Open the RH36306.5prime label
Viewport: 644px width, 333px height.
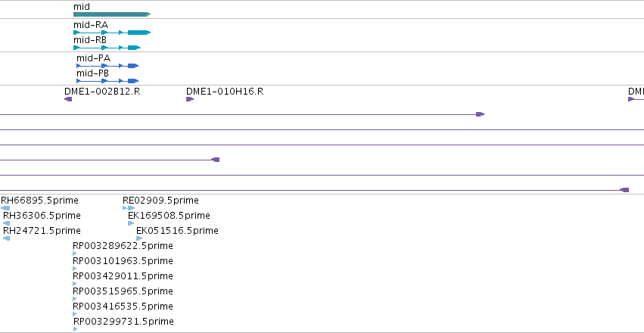click(42, 216)
